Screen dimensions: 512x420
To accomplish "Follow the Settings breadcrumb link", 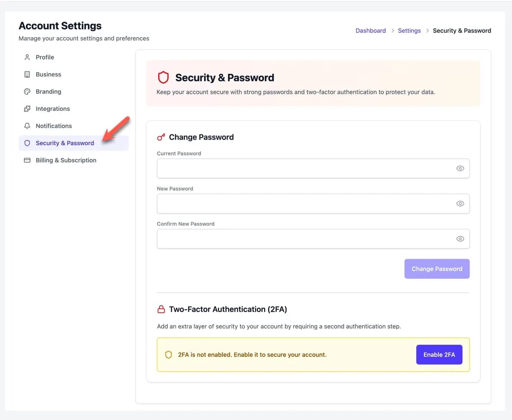I will click(x=409, y=30).
